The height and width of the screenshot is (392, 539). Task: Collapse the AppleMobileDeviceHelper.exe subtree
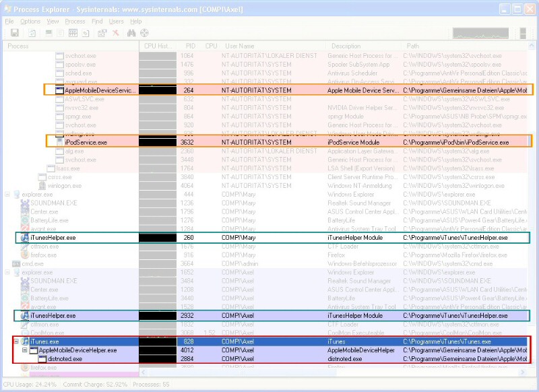25,350
